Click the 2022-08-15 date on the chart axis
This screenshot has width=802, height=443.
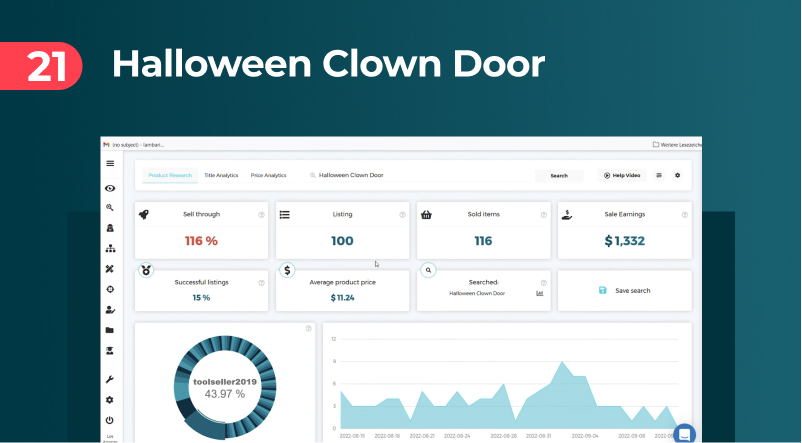[x=352, y=436]
